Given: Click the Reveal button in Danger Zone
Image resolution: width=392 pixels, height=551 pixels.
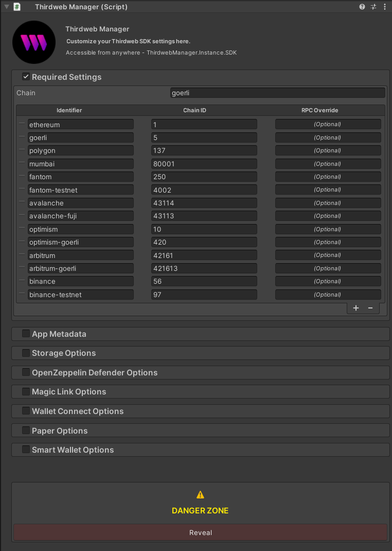Looking at the screenshot, I should [200, 532].
